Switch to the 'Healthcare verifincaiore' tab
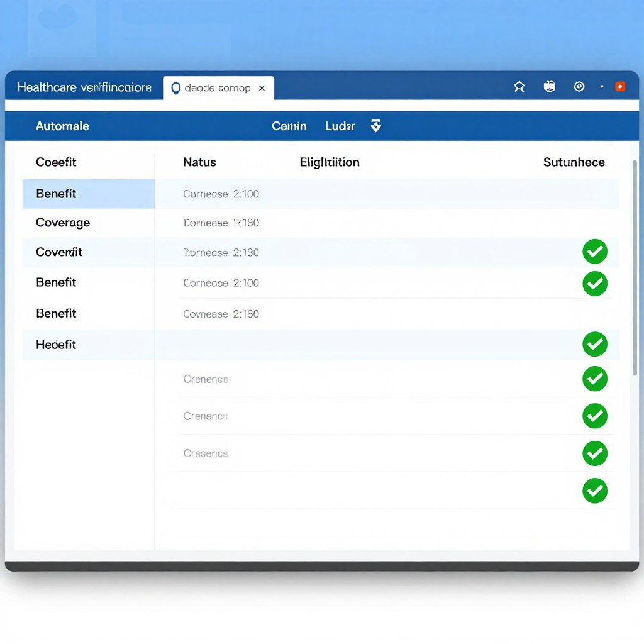This screenshot has height=644, width=644. click(85, 87)
